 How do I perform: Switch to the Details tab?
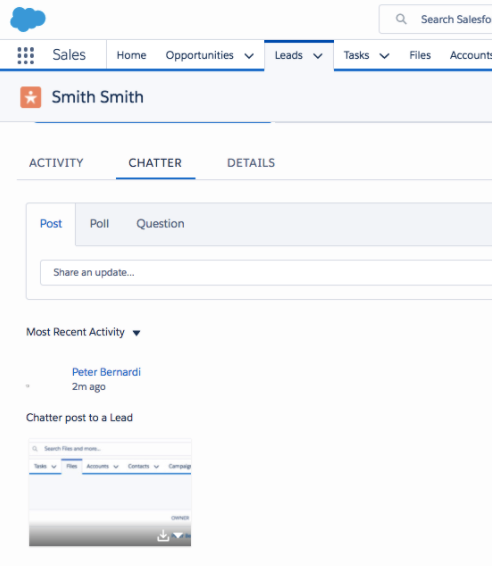[251, 163]
